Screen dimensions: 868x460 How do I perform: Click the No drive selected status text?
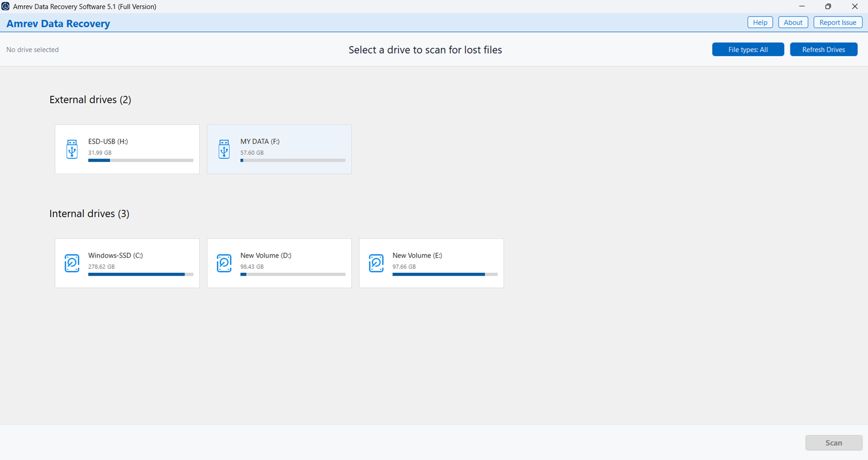32,50
